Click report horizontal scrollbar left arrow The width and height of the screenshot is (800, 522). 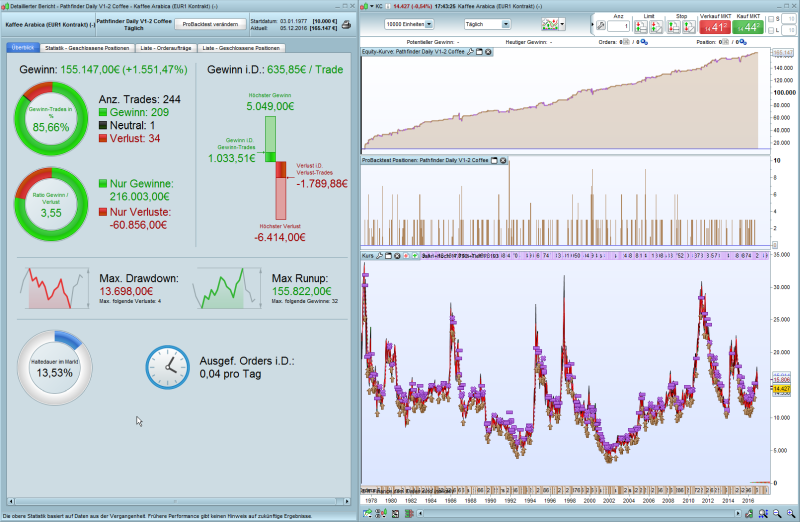click(x=11, y=502)
